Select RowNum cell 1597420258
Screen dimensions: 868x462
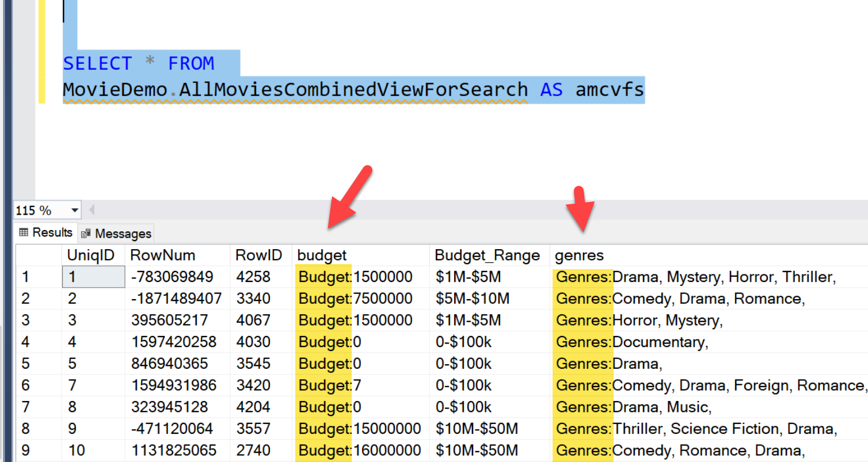177,342
